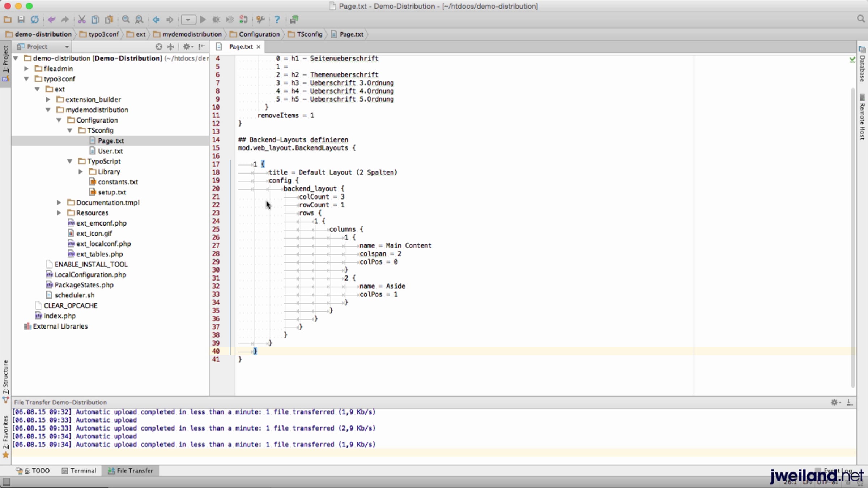
Task: Select TSconfig breadcrumb
Action: 305,34
